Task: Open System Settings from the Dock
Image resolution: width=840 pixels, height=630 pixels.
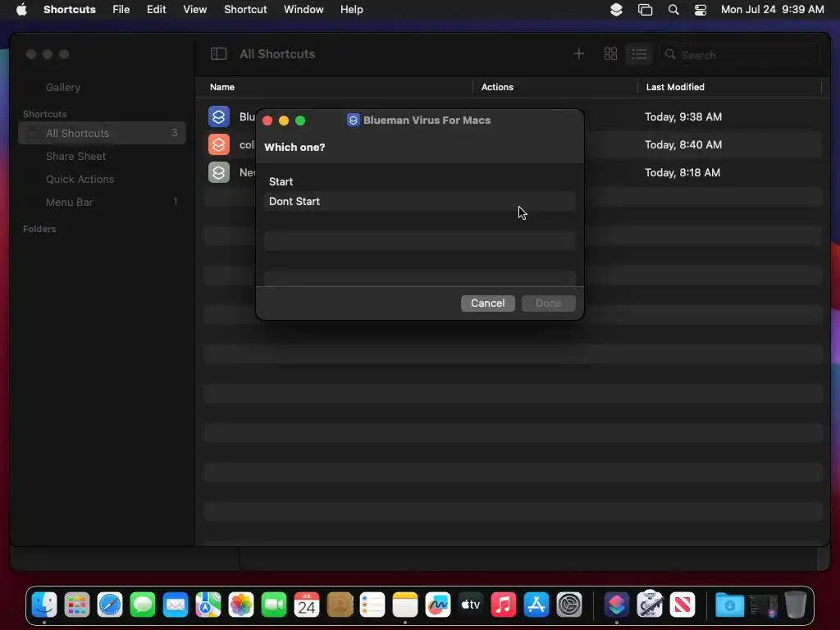Action: pos(569,605)
